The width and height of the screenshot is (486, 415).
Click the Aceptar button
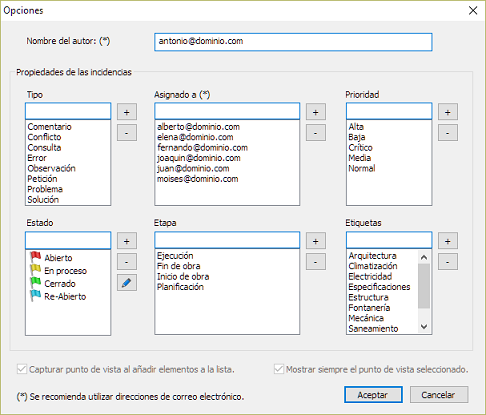tap(373, 395)
